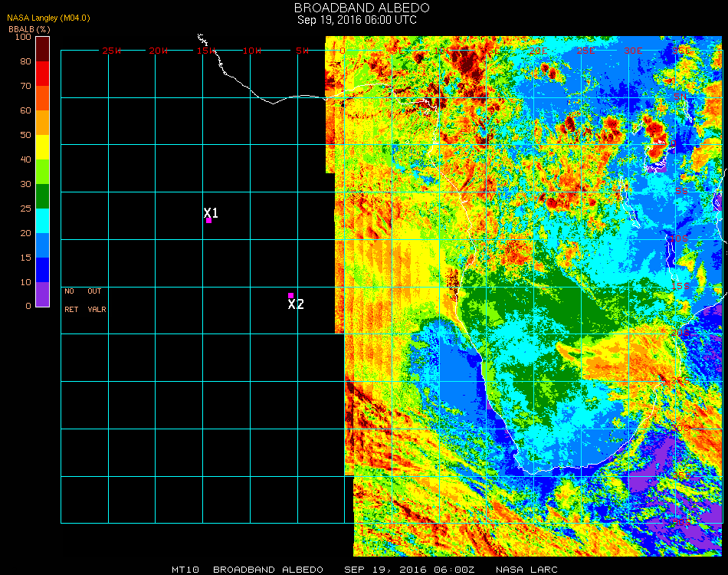This screenshot has height=575, width=728.
Task: Click the cyan 20–25% legend swatch
Action: click(x=42, y=221)
